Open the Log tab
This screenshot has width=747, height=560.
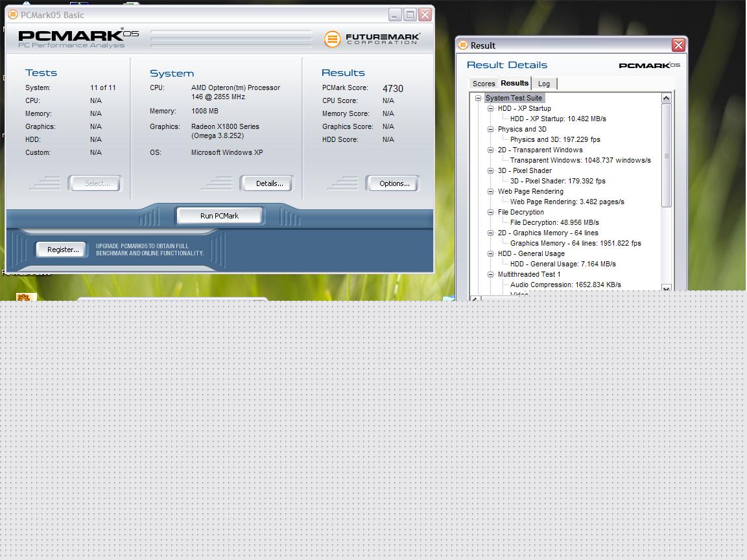[x=544, y=84]
